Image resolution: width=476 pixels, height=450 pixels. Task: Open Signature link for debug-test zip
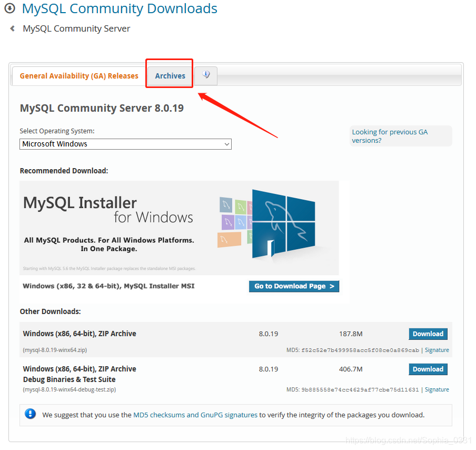[437, 389]
